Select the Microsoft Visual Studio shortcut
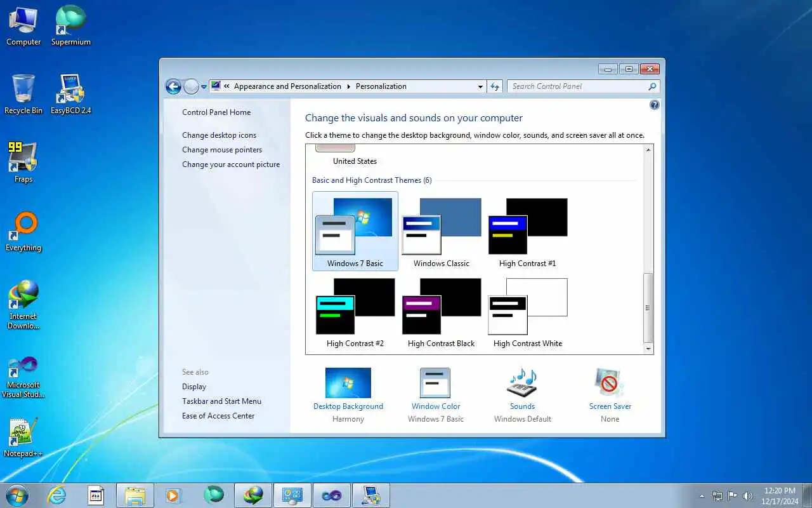 tap(23, 377)
